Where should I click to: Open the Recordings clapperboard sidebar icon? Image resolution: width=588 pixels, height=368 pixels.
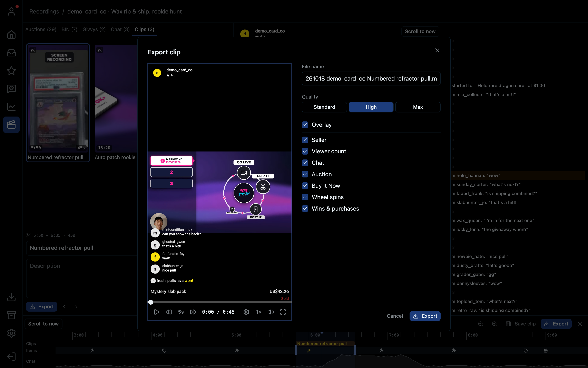pyautogui.click(x=11, y=125)
